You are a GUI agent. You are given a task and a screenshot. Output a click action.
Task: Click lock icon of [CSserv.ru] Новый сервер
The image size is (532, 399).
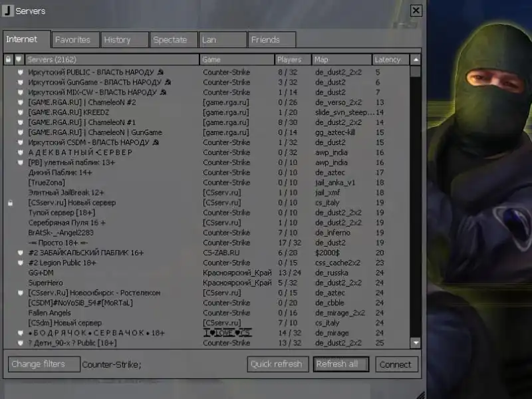tap(10, 203)
